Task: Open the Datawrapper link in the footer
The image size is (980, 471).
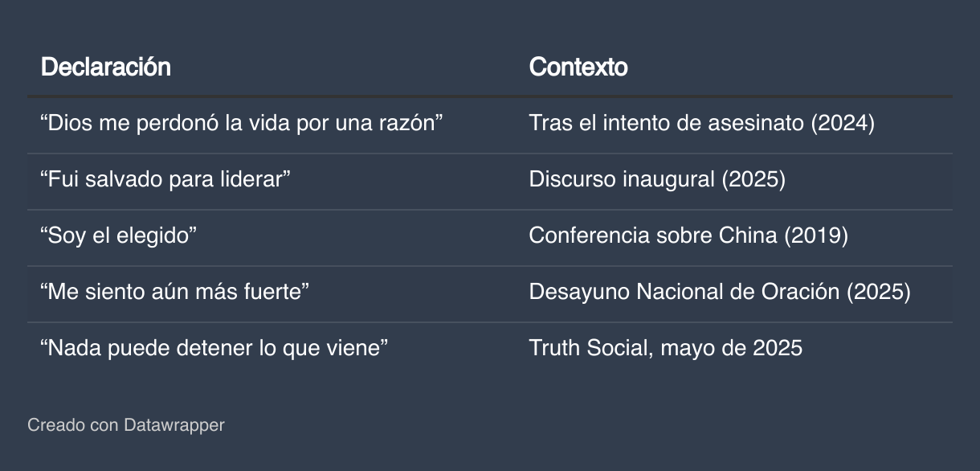Action: click(174, 424)
